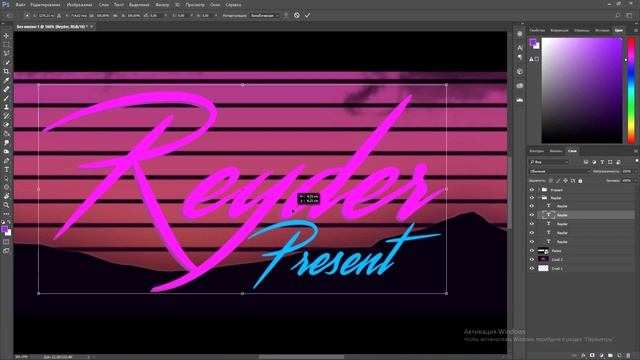This screenshot has height=360, width=640.
Task: Click the lock all layers icon
Action: click(x=580, y=180)
